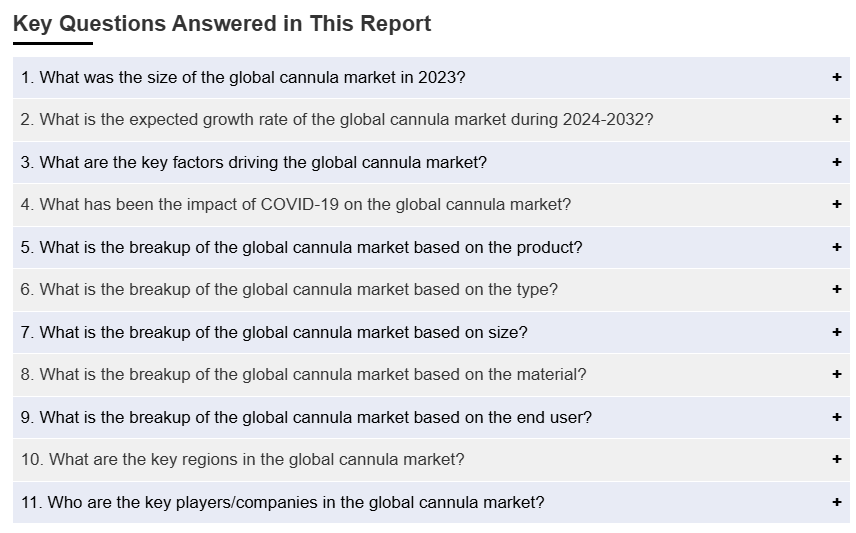This screenshot has width=856, height=533.
Task: Open question 3 on key factors driving market
Action: click(x=254, y=162)
